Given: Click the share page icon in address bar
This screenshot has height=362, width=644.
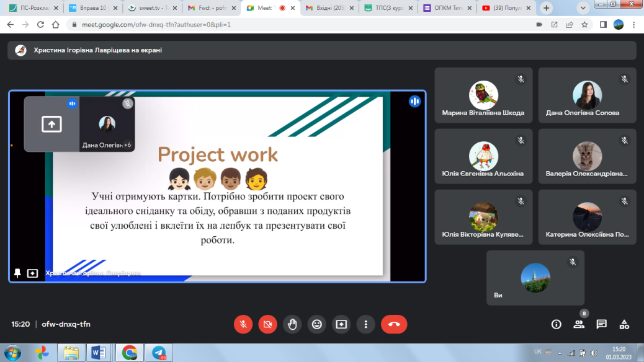Looking at the screenshot, I should click(570, 25).
